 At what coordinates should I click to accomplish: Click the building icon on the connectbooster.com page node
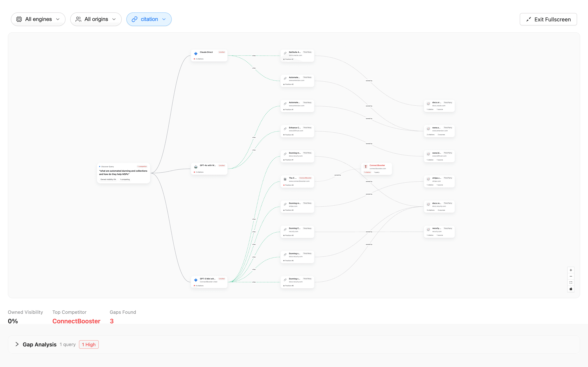[285, 179]
